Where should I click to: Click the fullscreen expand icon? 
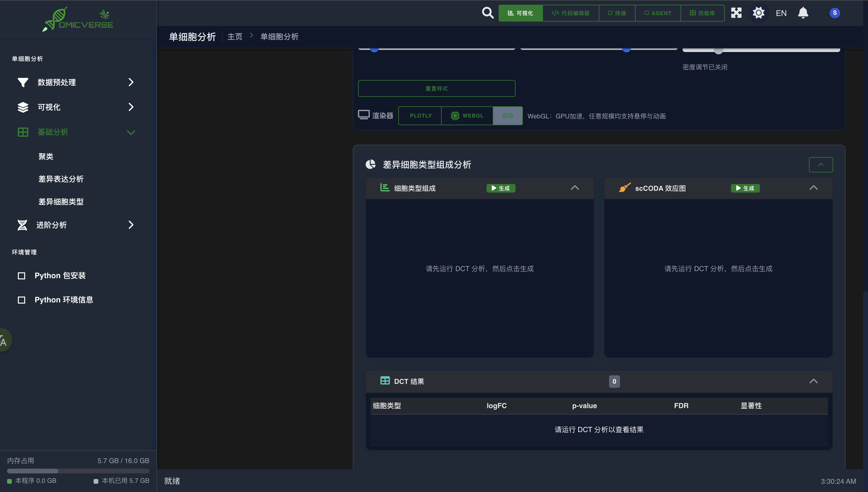pos(736,13)
